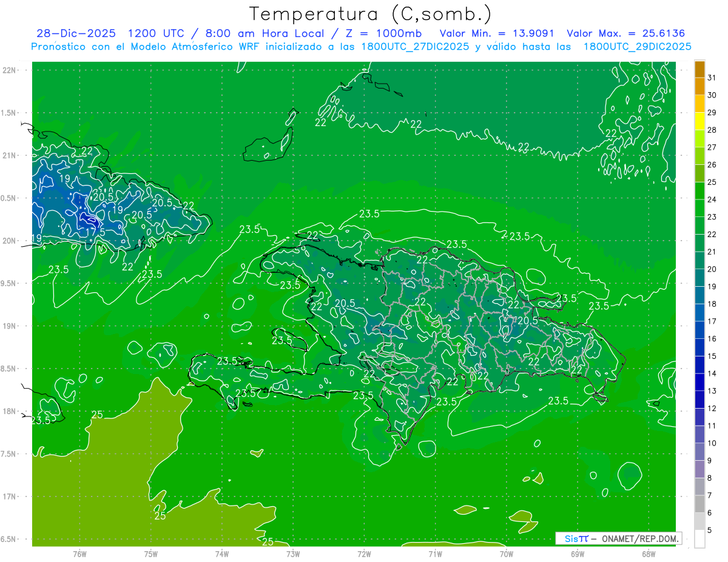The width and height of the screenshot is (728, 562).
Task: Click the '20N' latitude axis label
Action: tap(10, 241)
